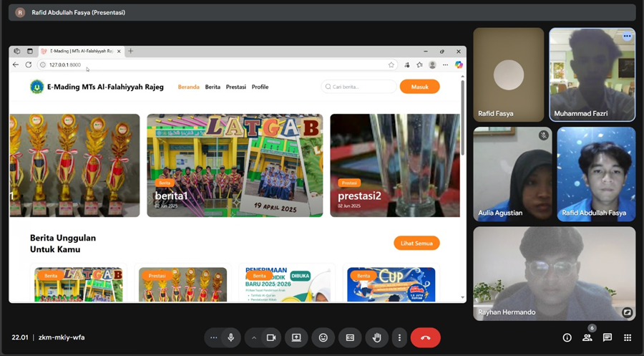
Task: Open the Penerimaan Peserta Didik Baru card
Action: tap(287, 284)
